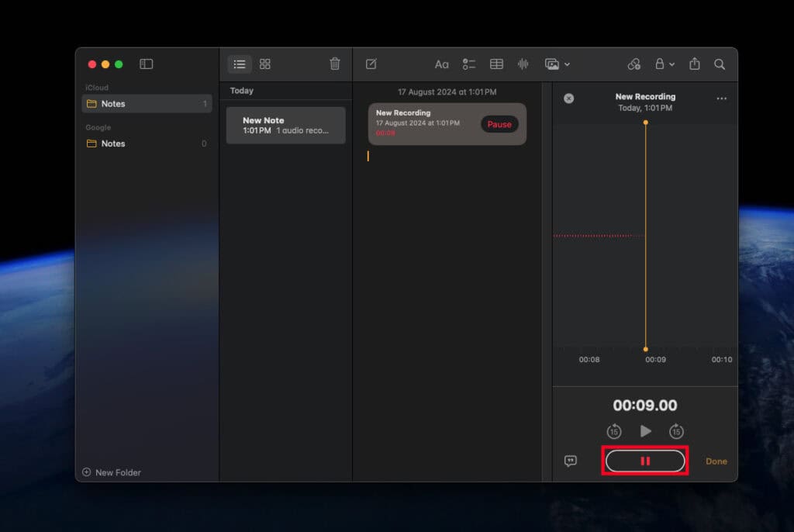Open search in Notes

pyautogui.click(x=720, y=64)
